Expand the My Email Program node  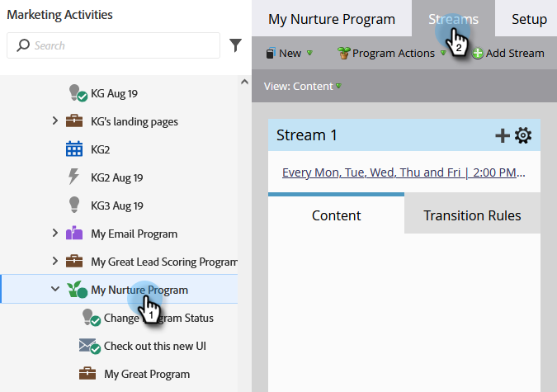point(55,234)
